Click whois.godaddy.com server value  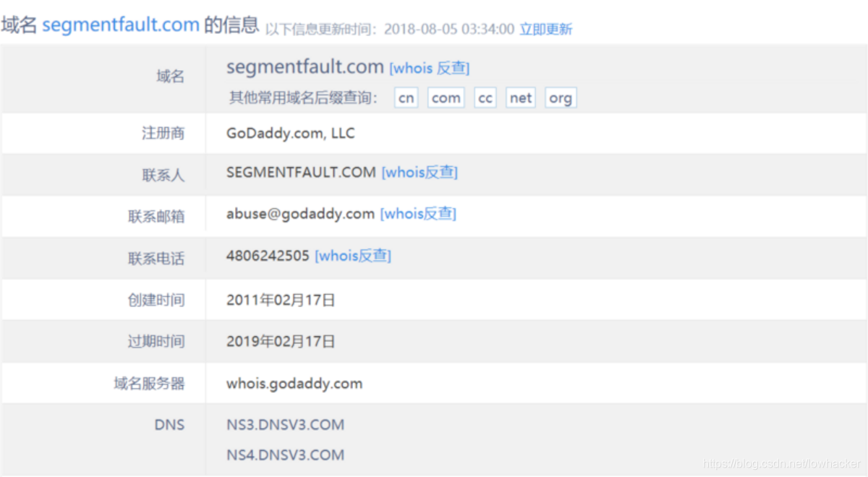[x=294, y=384]
